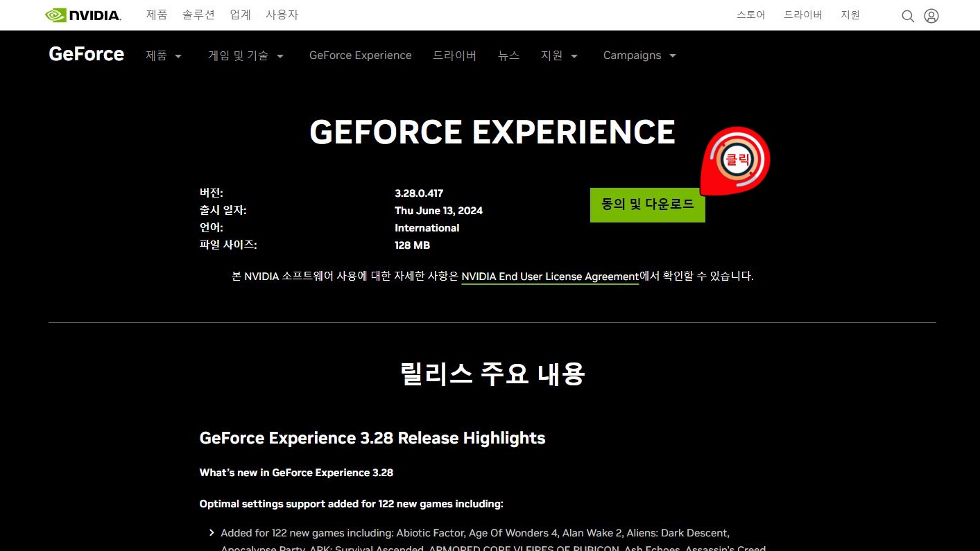Open the 업계 menu
Image resolution: width=980 pixels, height=551 pixels.
click(x=240, y=15)
